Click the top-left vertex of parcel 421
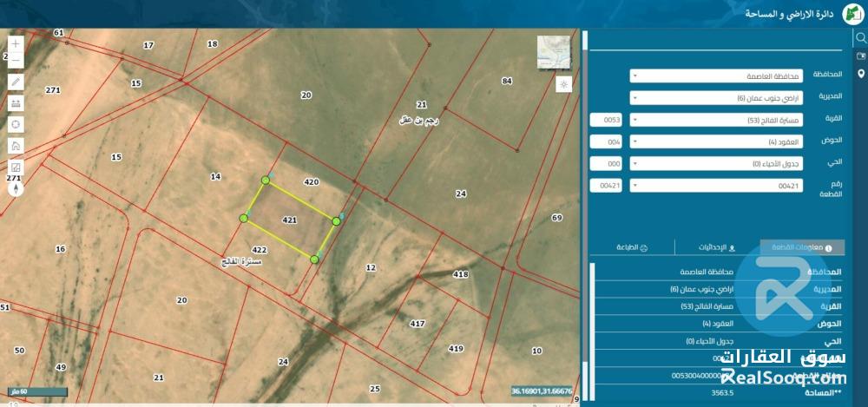The width and height of the screenshot is (868, 407). pyautogui.click(x=266, y=180)
